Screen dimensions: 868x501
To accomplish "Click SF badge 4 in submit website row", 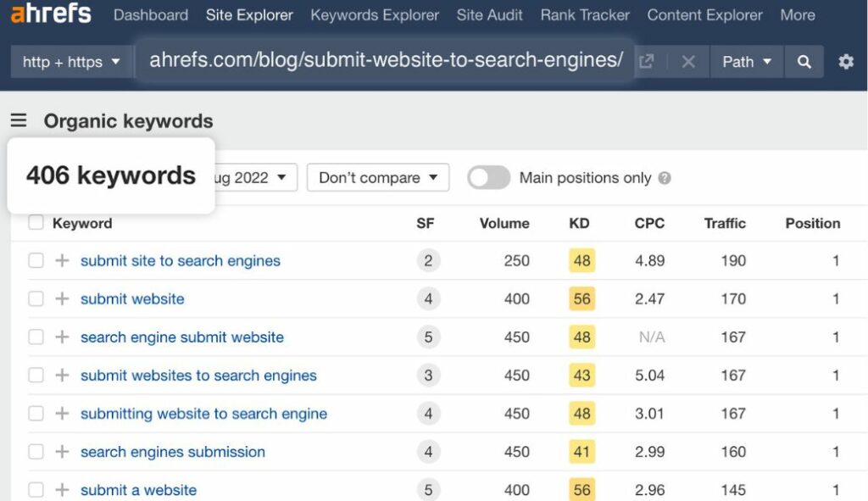I will coord(428,298).
